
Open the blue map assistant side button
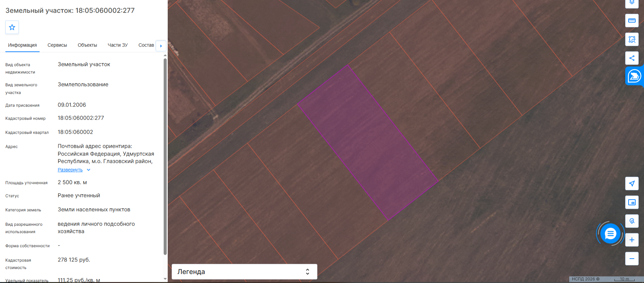[634, 76]
